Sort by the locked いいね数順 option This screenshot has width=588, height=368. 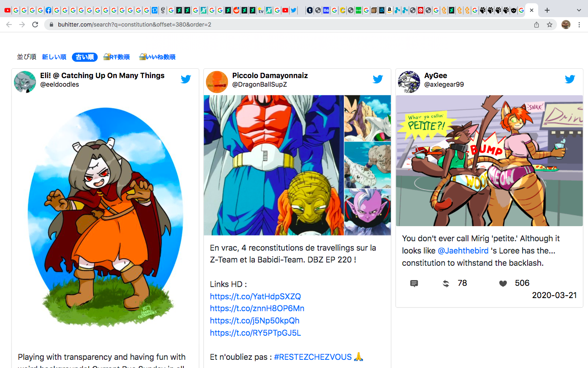pyautogui.click(x=157, y=57)
